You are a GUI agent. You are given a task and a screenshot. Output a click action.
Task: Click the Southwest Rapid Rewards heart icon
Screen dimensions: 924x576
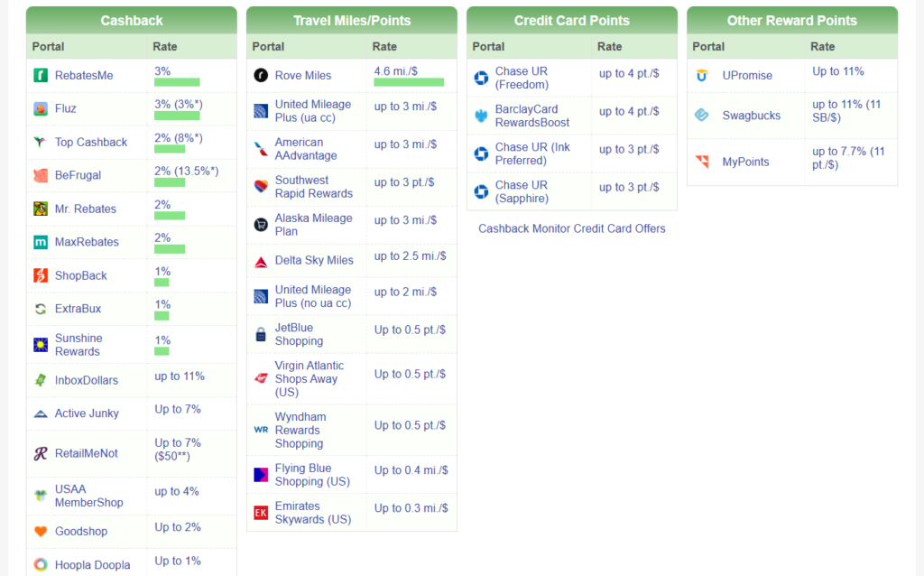point(261,187)
